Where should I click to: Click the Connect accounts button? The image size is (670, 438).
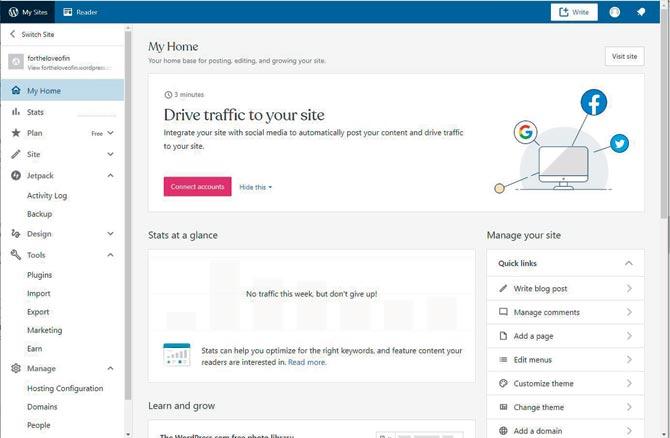click(197, 186)
